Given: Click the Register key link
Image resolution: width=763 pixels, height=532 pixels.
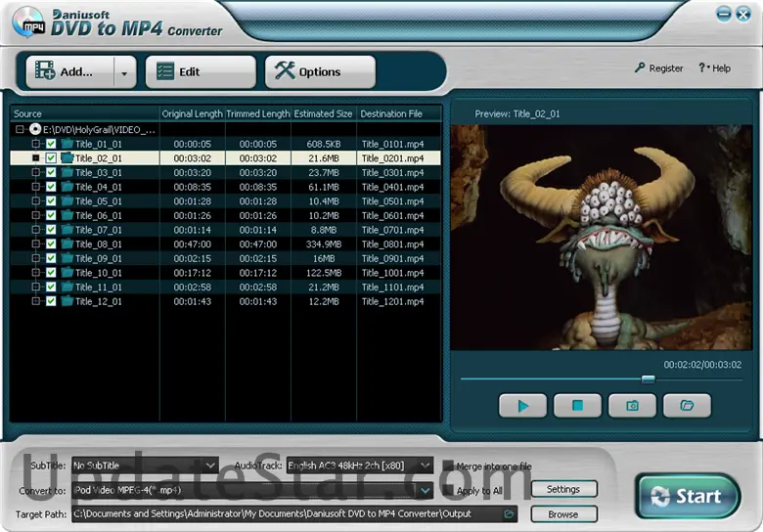Looking at the screenshot, I should (x=659, y=68).
